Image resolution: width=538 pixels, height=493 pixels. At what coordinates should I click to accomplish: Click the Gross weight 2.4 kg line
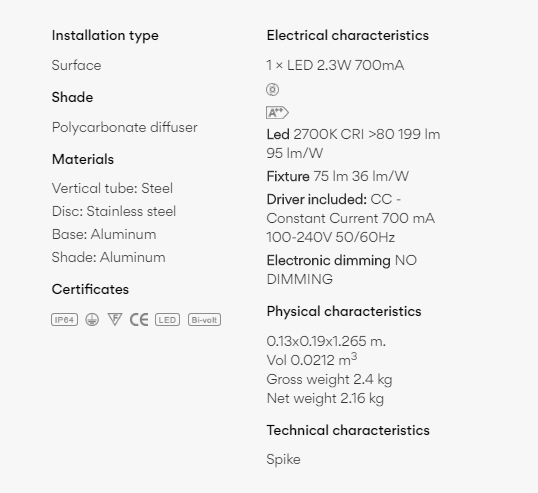[x=329, y=379]
